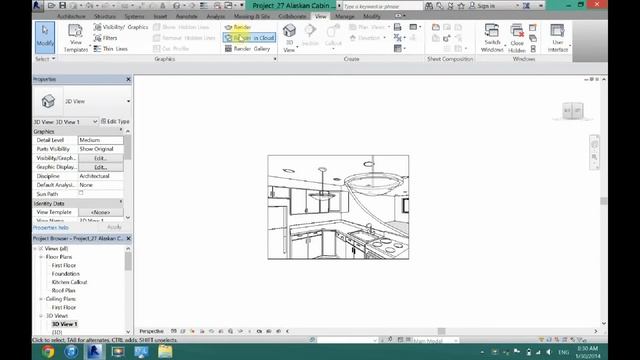
Task: Click the Detail Level value field
Action: [x=100, y=140]
